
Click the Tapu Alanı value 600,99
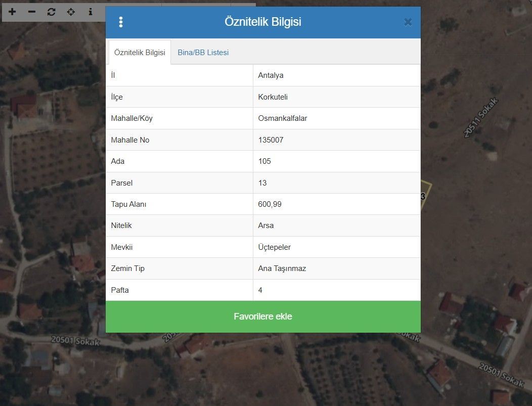click(x=270, y=204)
